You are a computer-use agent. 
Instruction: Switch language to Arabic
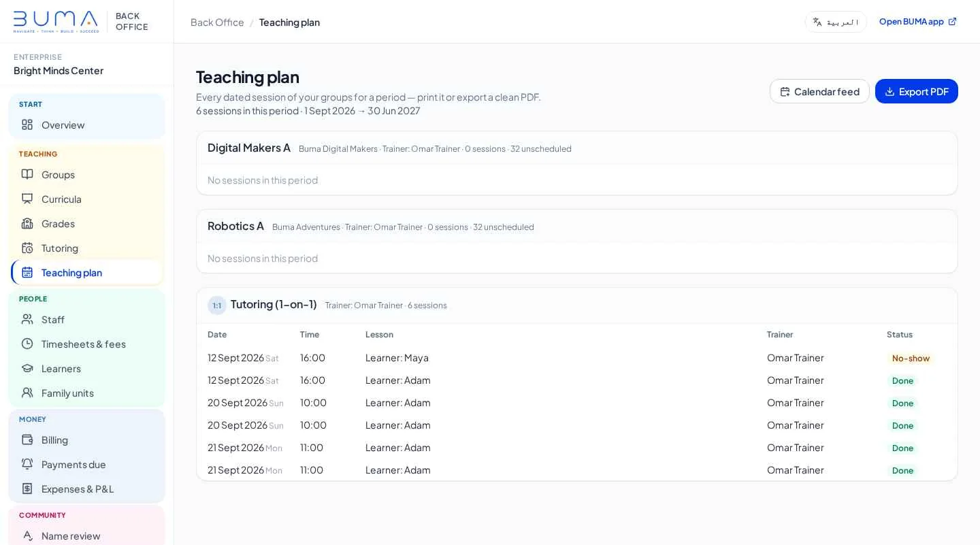coord(836,22)
